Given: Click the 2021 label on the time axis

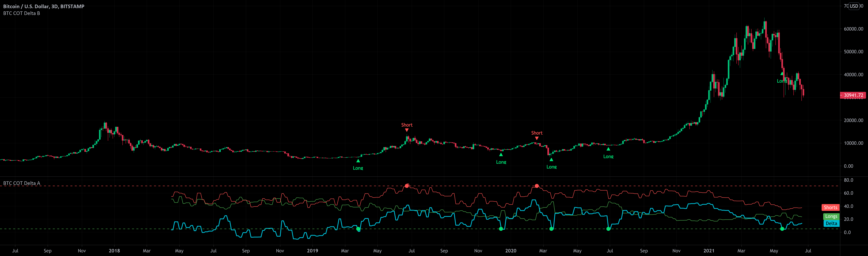Looking at the screenshot, I should 709,251.
